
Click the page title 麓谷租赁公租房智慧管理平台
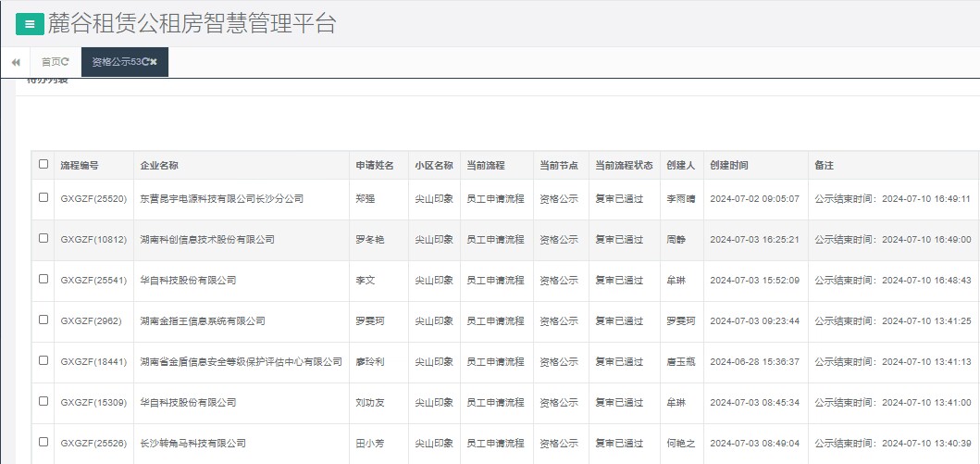[192, 24]
